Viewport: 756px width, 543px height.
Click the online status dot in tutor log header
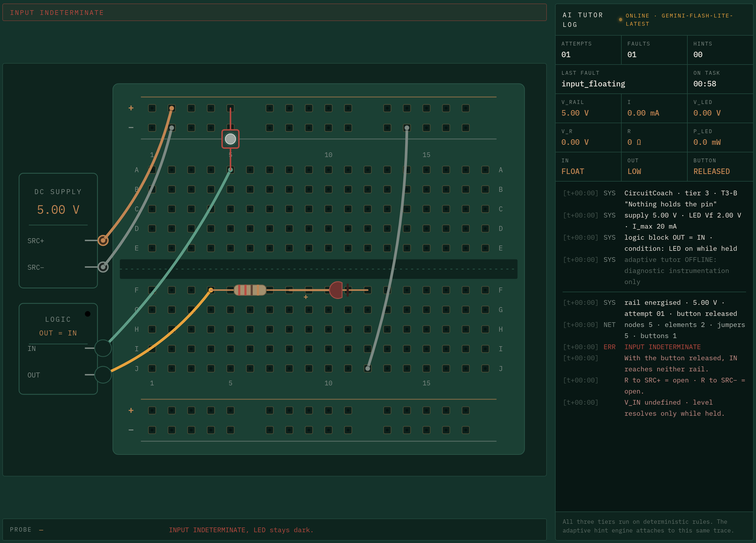620,20
